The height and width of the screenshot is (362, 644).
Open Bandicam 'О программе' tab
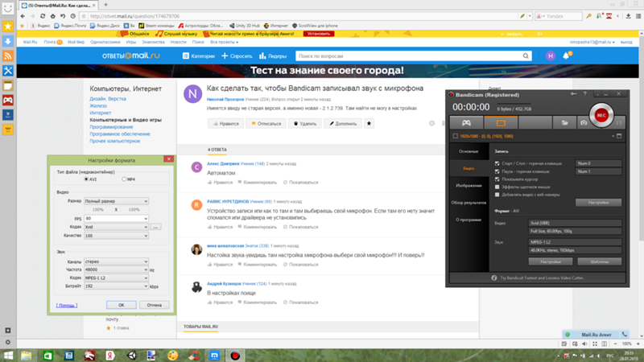(x=469, y=220)
